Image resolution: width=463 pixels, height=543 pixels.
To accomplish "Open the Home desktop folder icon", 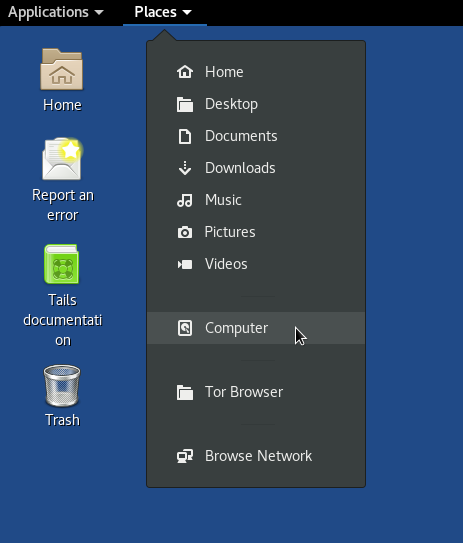I will pos(62,69).
